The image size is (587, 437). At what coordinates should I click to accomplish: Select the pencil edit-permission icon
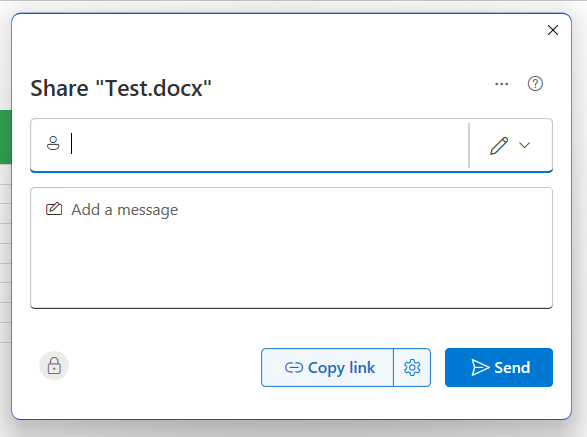pyautogui.click(x=499, y=146)
